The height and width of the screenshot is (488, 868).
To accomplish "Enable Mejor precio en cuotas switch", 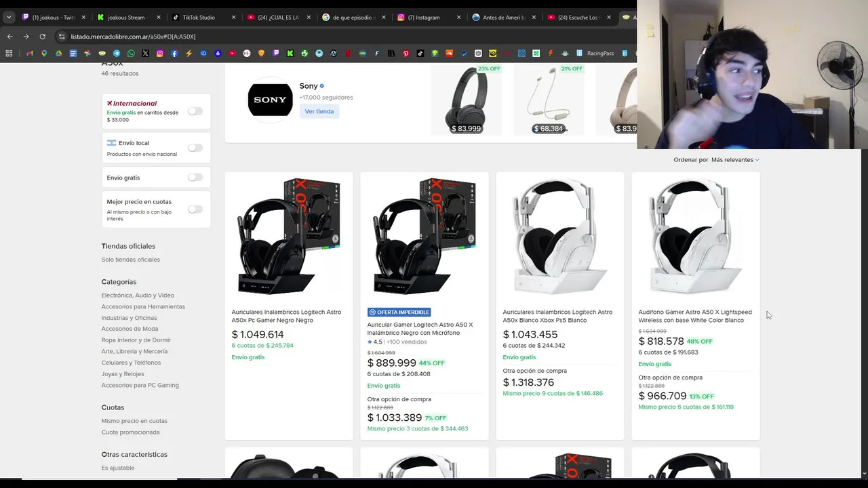I will pos(195,209).
